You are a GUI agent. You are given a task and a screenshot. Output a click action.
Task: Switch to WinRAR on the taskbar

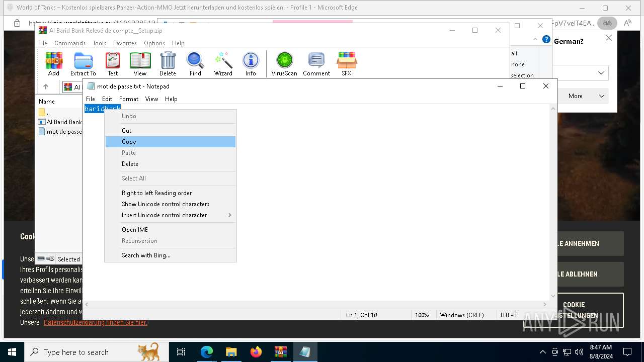(x=280, y=352)
